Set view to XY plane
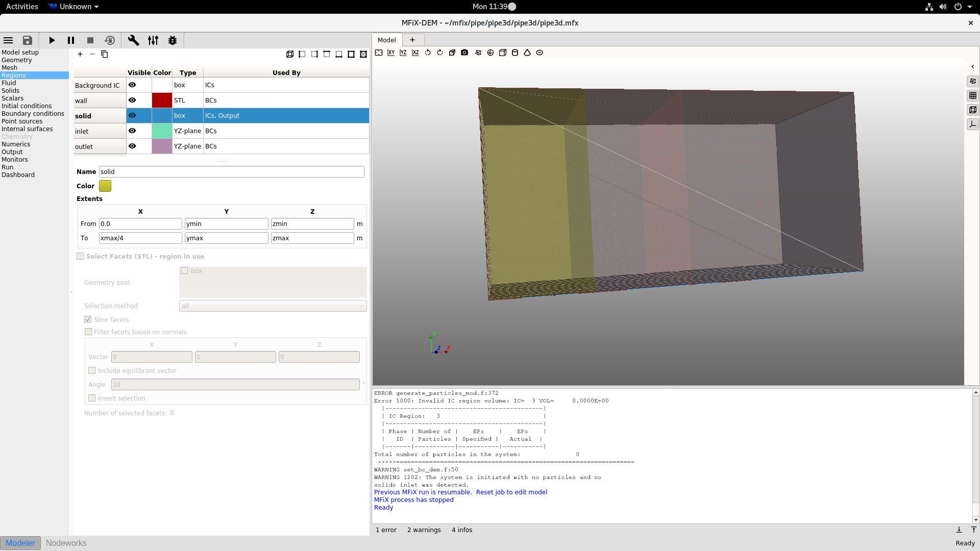980x551 pixels. pos(391,53)
